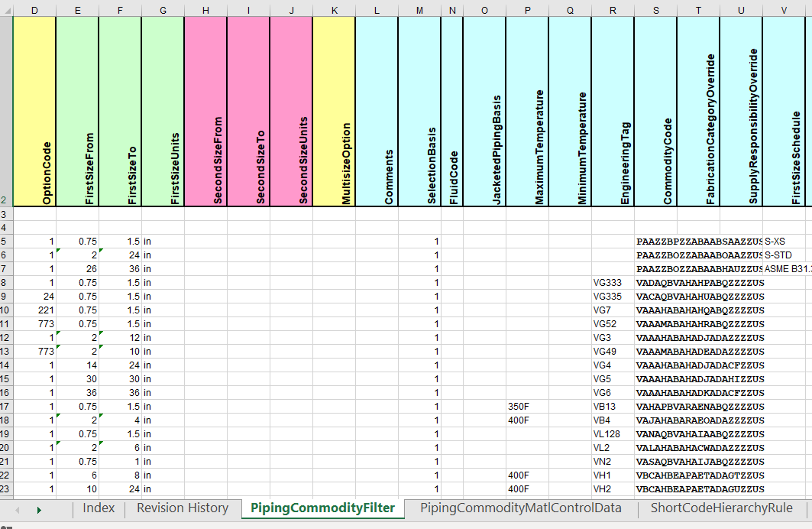Click the EngineeringTag header cell

pos(613,112)
